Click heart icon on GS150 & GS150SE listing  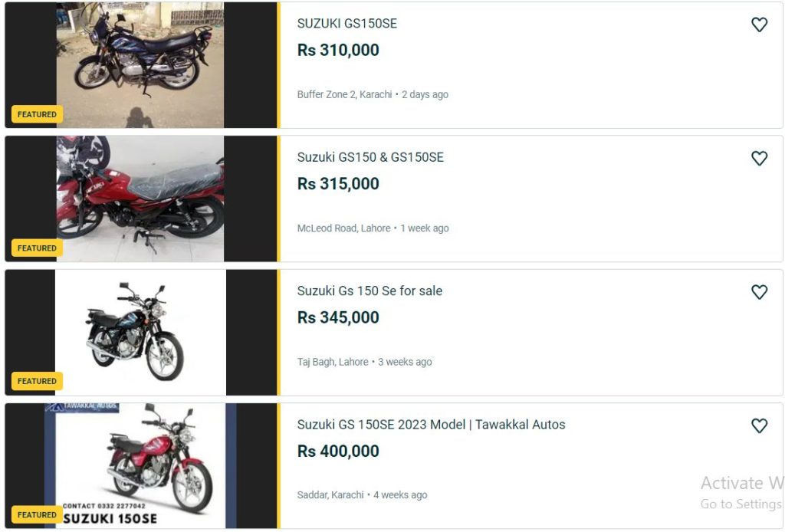pos(759,158)
